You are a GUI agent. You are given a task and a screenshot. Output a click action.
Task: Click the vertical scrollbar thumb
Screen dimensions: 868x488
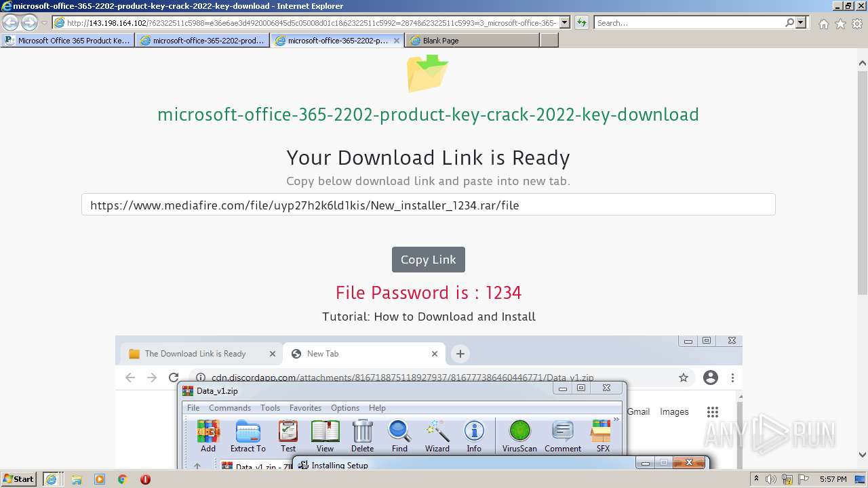[x=862, y=183]
